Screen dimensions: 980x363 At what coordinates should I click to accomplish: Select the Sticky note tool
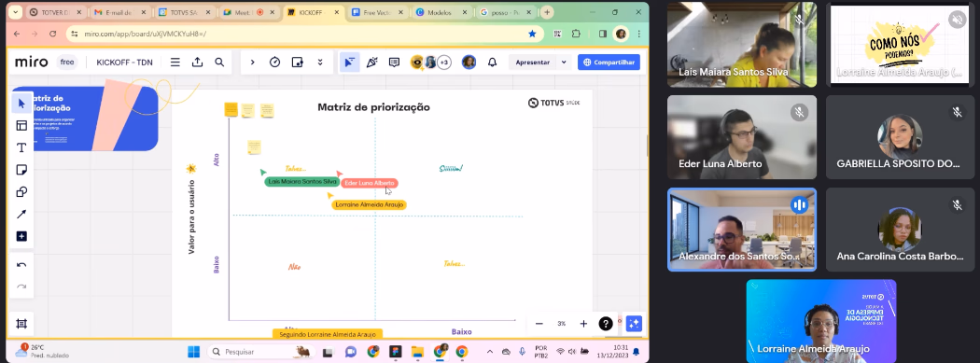coord(21,170)
